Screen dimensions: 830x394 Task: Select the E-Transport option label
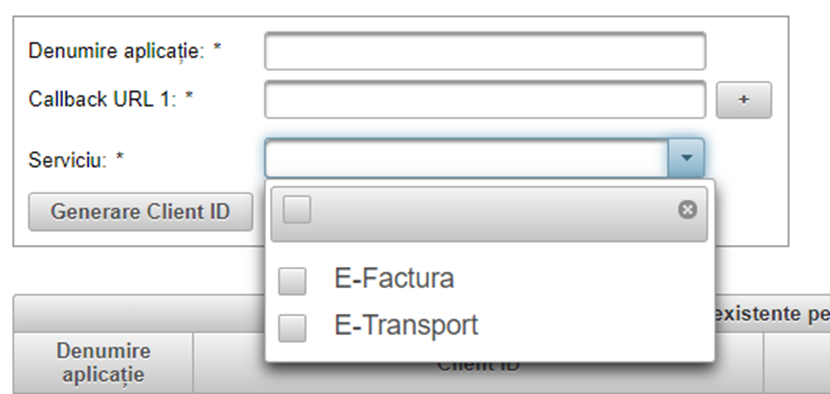406,325
